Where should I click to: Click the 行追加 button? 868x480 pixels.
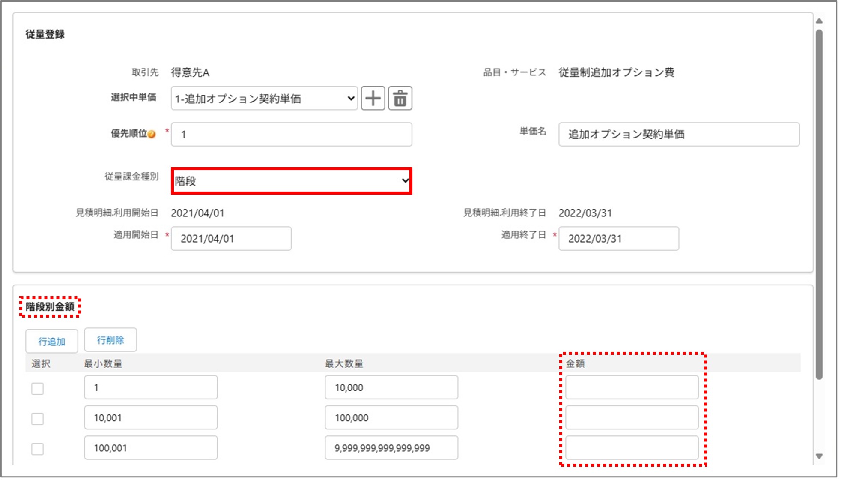(x=51, y=341)
